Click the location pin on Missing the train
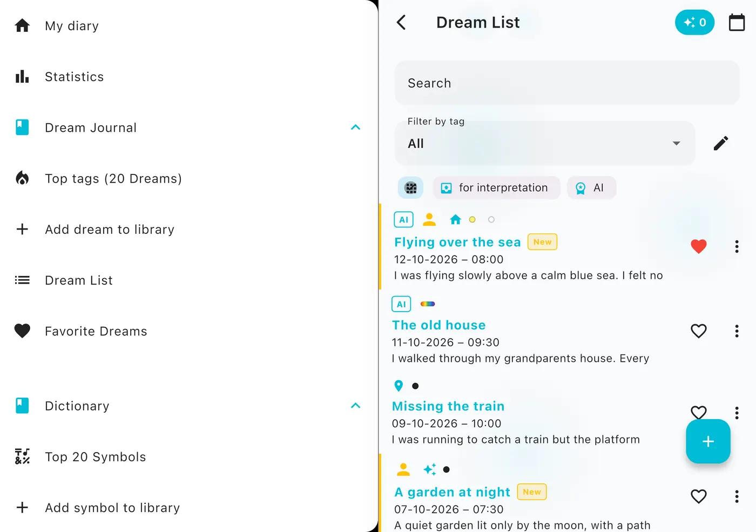The width and height of the screenshot is (756, 532). (x=399, y=386)
